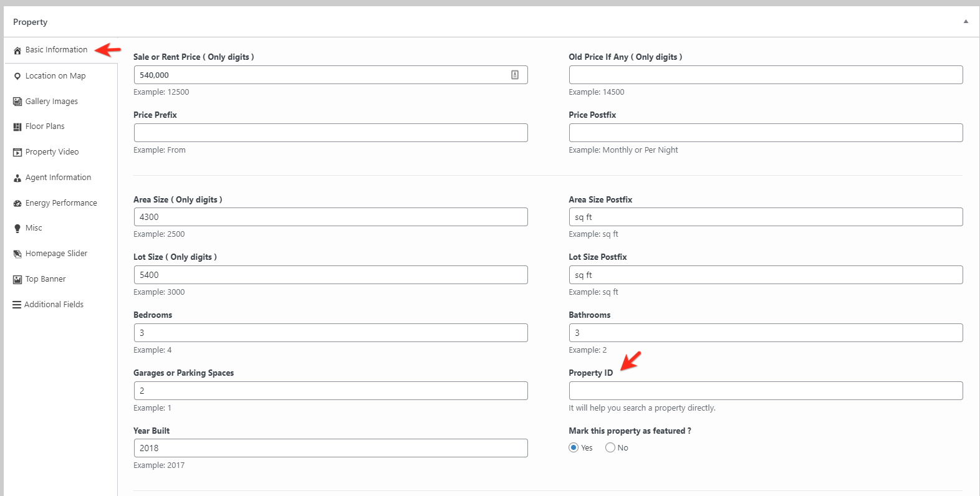Click the Homepage Slider icon
980x496 pixels.
coord(17,254)
